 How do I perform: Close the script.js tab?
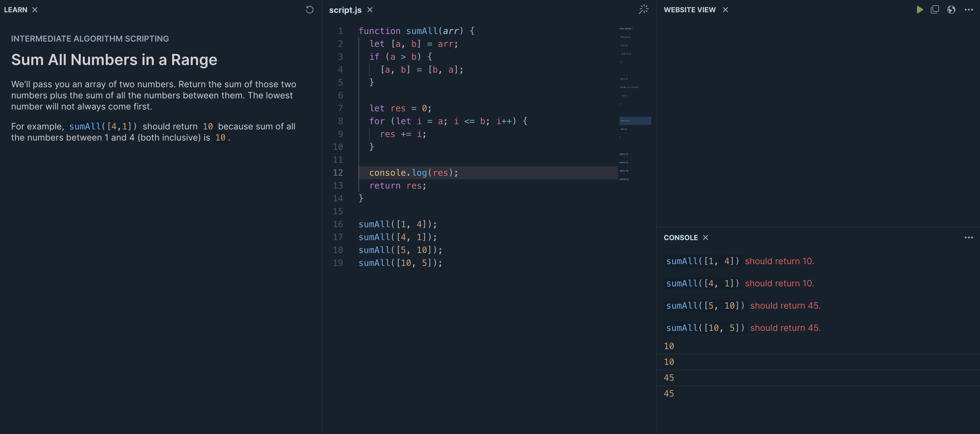click(x=370, y=9)
